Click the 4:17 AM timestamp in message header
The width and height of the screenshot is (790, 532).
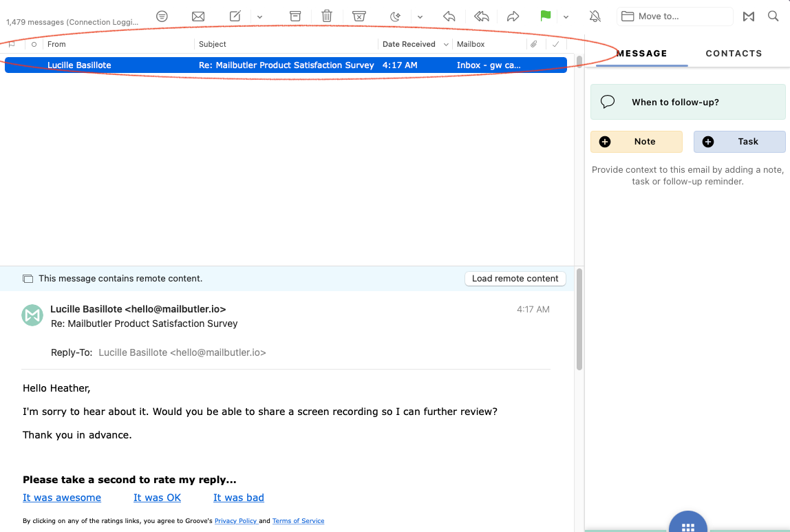[x=533, y=309]
